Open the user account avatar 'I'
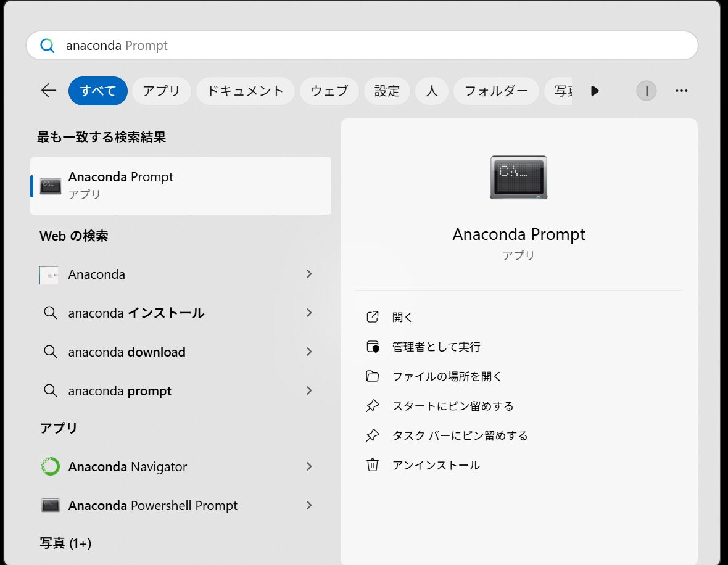Viewport: 728px width, 565px height. (647, 91)
